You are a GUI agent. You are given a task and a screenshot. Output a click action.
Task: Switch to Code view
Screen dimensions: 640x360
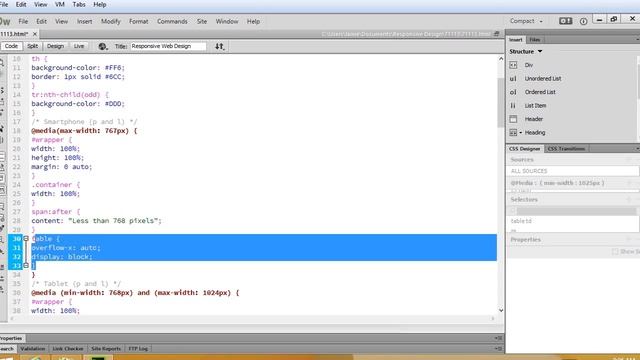[11, 46]
